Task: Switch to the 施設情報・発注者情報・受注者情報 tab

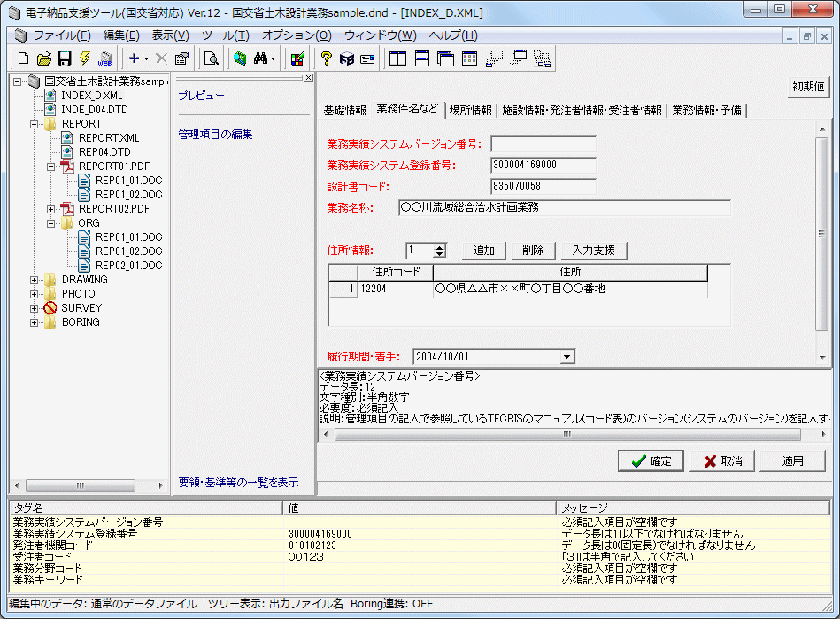Action: (x=582, y=111)
